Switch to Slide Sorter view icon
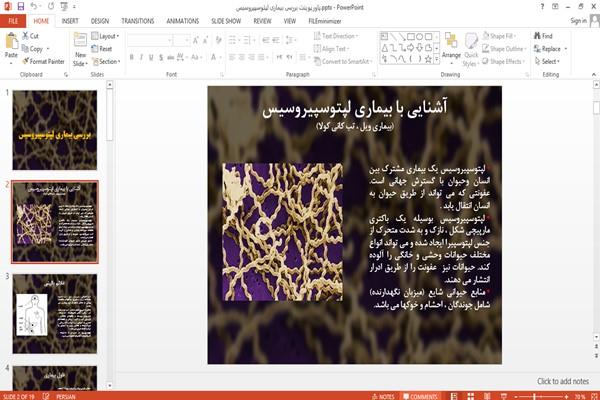 click(471, 397)
